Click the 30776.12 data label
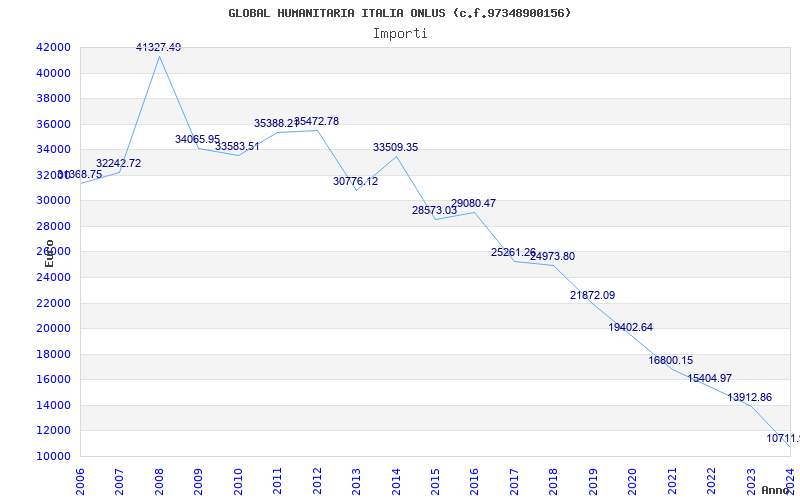 (x=356, y=181)
